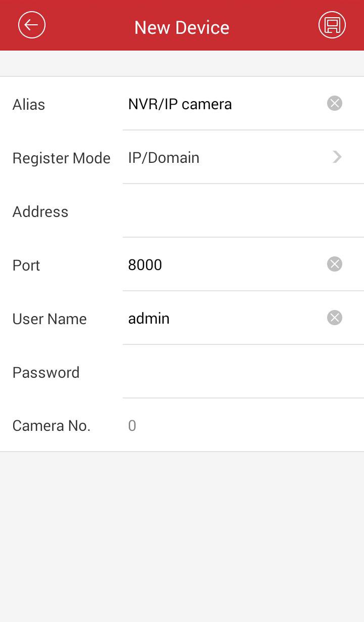
Task: Tap the New Device title
Action: 182,27
